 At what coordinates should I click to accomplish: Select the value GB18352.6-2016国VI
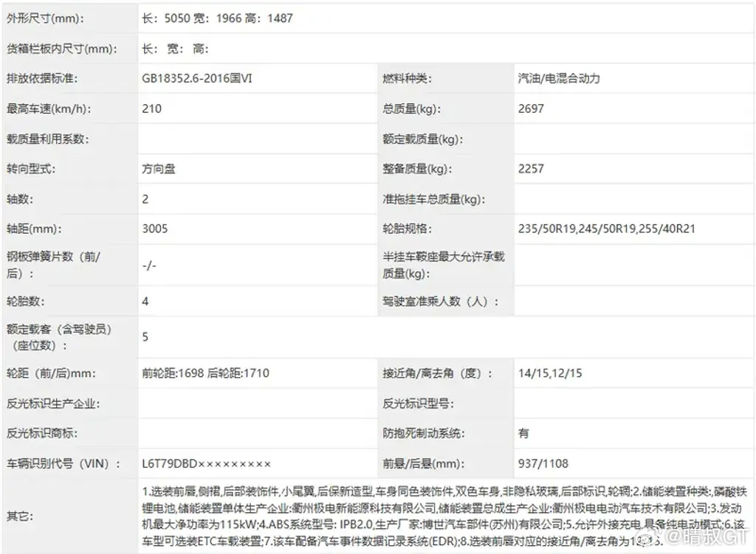pyautogui.click(x=196, y=78)
